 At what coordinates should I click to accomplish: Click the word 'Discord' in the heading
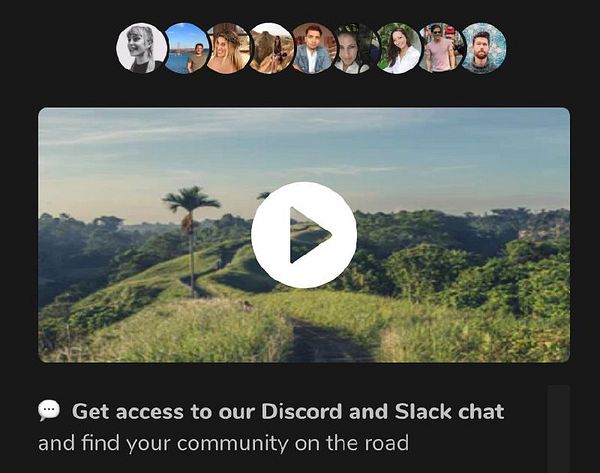(302, 412)
